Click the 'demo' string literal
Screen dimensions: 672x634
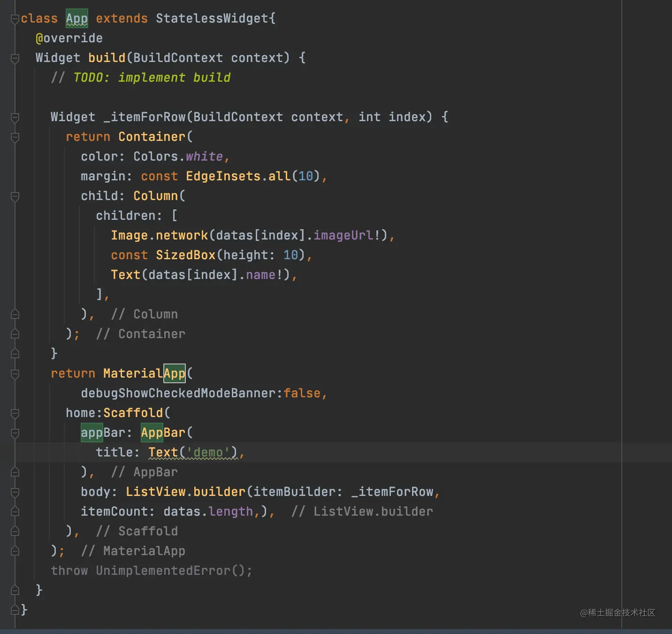(208, 453)
